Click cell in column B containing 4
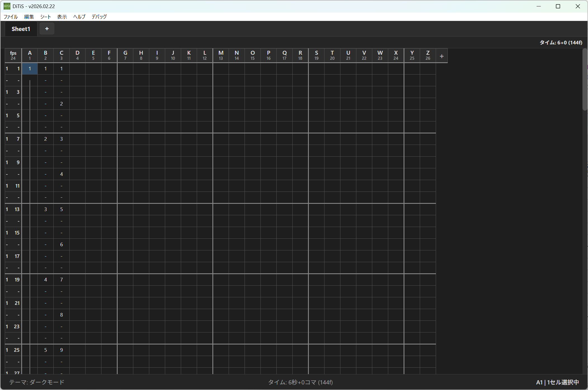The width and height of the screenshot is (588, 390). point(46,280)
